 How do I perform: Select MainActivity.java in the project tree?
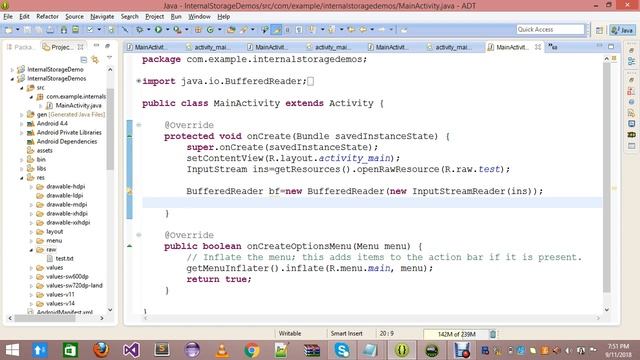pyautogui.click(x=78, y=105)
